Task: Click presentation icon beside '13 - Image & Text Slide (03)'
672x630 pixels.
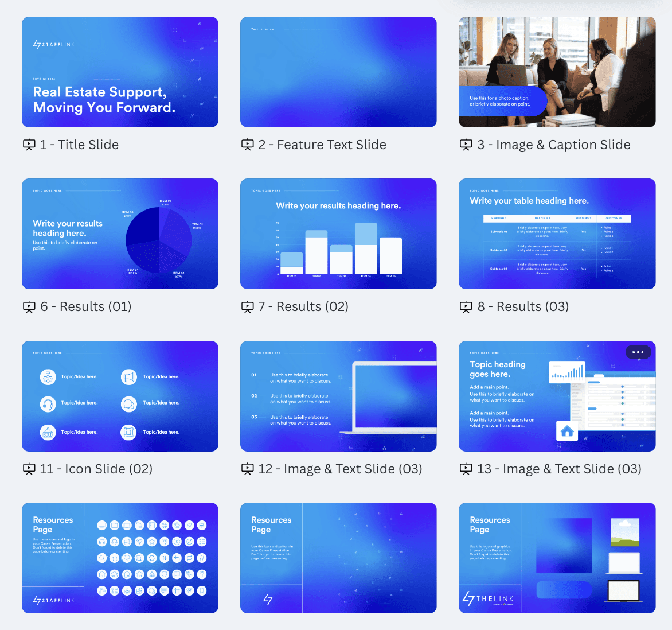Action: pos(466,469)
